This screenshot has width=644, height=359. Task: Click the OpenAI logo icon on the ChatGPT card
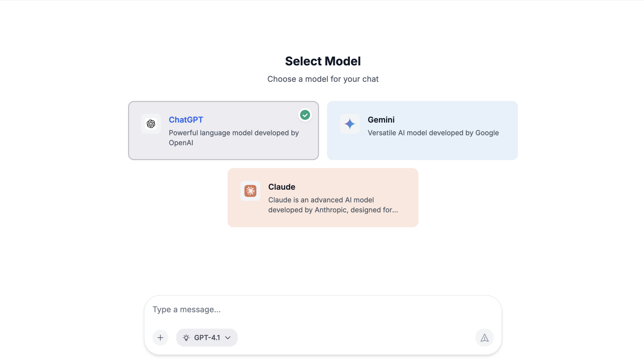click(x=151, y=124)
